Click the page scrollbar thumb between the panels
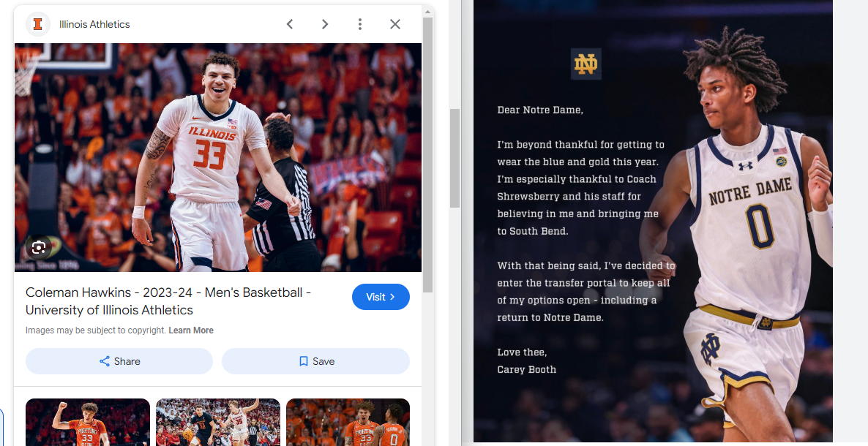This screenshot has width=868, height=446. point(455,158)
